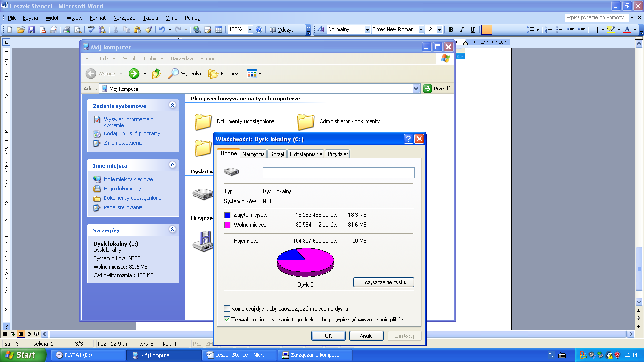This screenshot has height=362, width=644.
Task: Switch to the Udostępnianie tab
Action: pyautogui.click(x=306, y=154)
